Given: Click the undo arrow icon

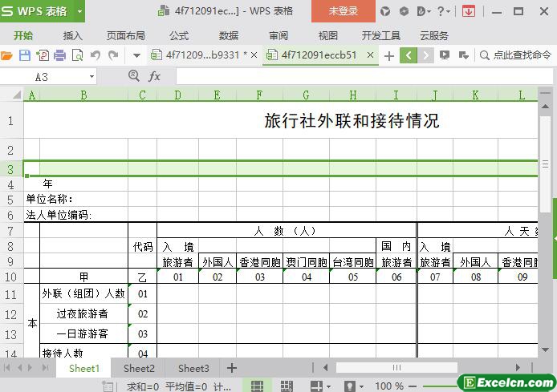Looking at the screenshot, I should pyautogui.click(x=96, y=55).
